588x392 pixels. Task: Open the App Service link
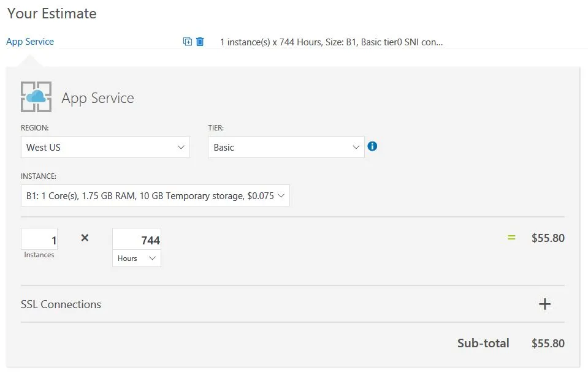tap(30, 42)
